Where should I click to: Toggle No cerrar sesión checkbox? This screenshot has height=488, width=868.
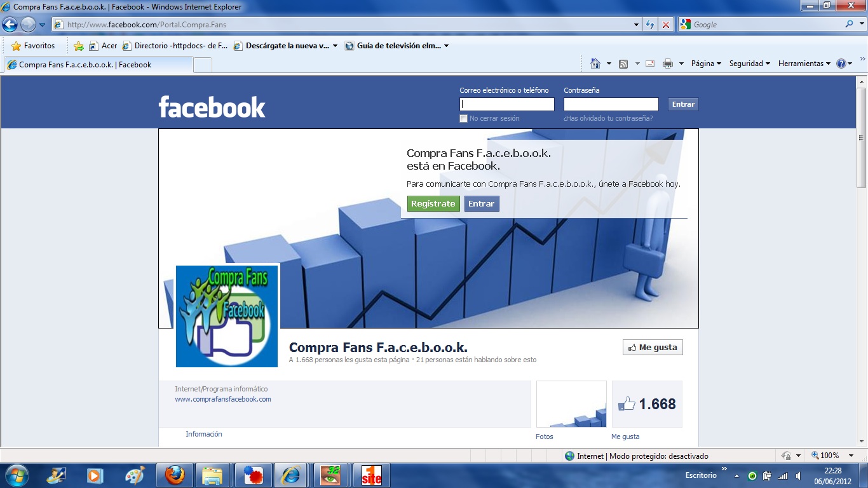(463, 118)
